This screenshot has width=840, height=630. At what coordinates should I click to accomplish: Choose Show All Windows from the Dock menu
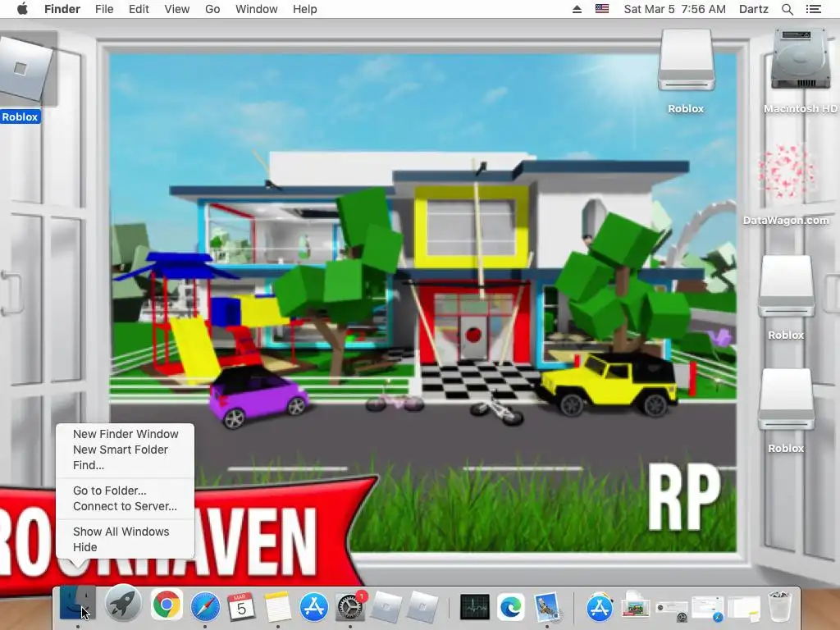pyautogui.click(x=126, y=532)
